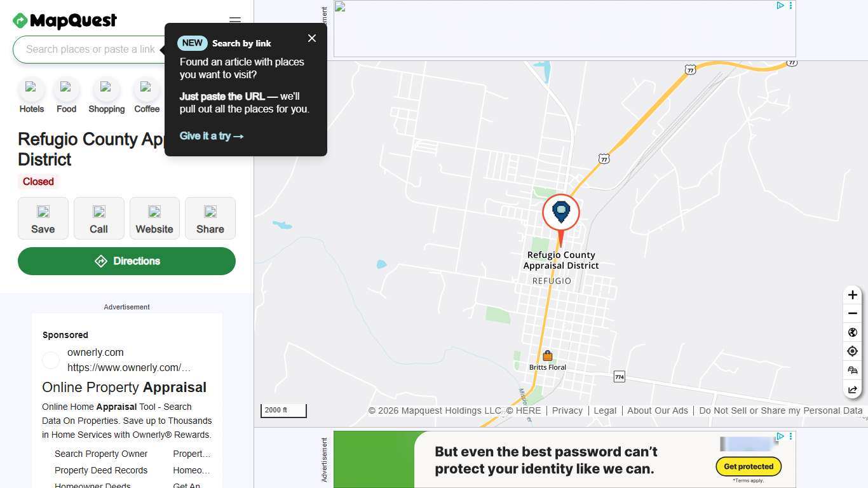Open the place's Website button
Screen dimensions: 868x488
154,219
